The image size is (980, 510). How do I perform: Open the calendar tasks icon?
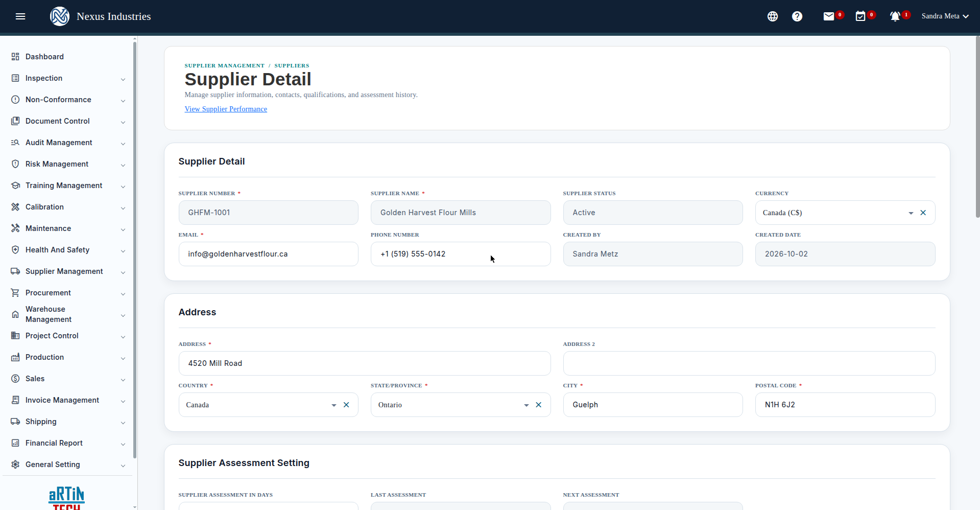coord(861,16)
